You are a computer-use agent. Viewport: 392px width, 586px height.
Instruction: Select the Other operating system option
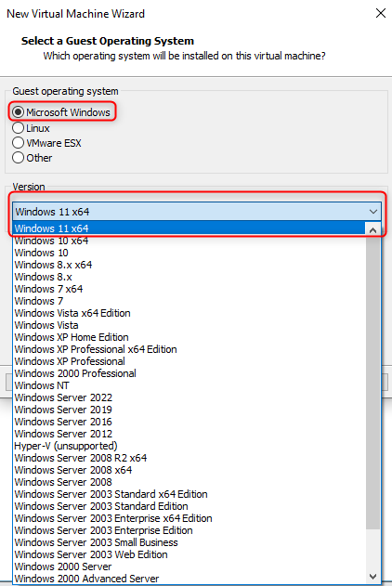(x=18, y=158)
